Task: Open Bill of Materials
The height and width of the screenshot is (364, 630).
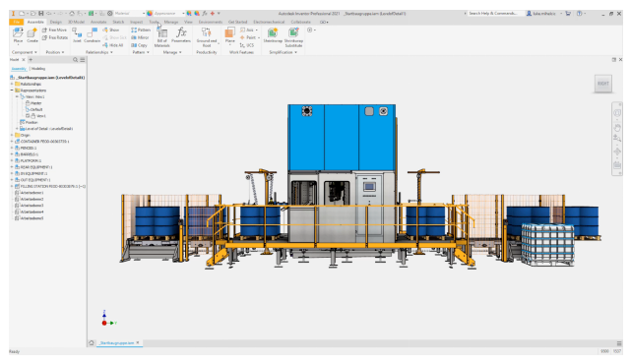Action: [161, 37]
